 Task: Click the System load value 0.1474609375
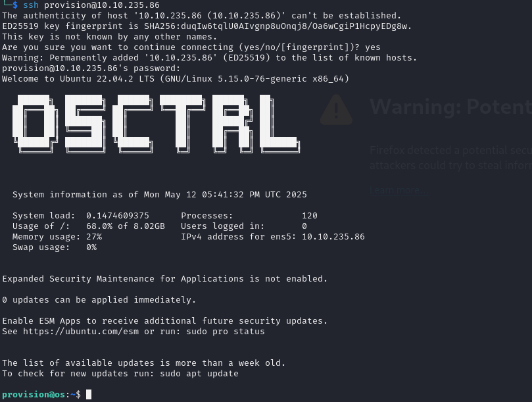(118, 216)
